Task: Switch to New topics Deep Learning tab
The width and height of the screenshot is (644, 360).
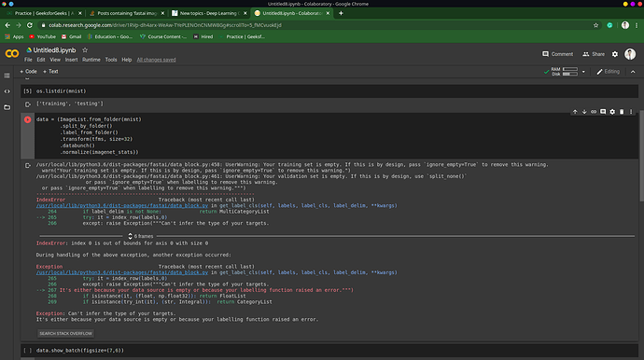Action: pos(209,13)
